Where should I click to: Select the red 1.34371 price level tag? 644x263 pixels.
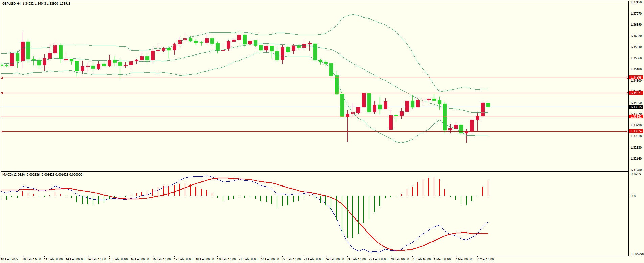tap(636, 93)
